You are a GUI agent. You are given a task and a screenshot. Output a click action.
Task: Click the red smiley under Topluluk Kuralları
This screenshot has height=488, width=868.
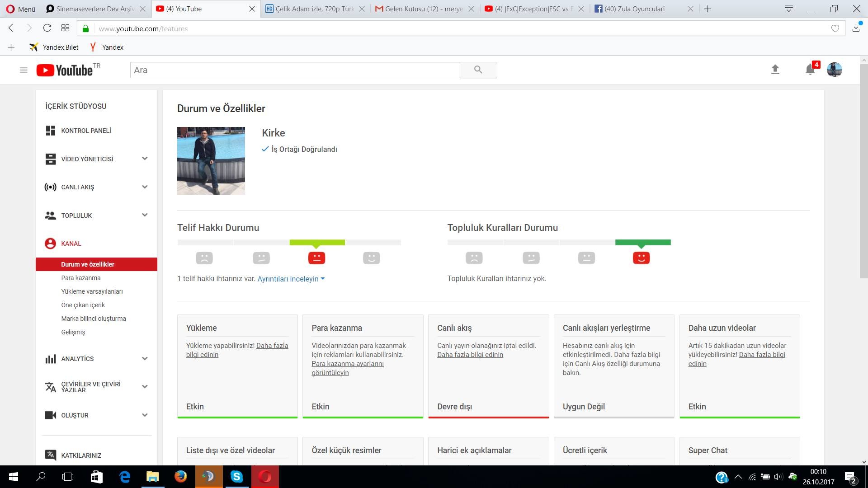coord(641,258)
